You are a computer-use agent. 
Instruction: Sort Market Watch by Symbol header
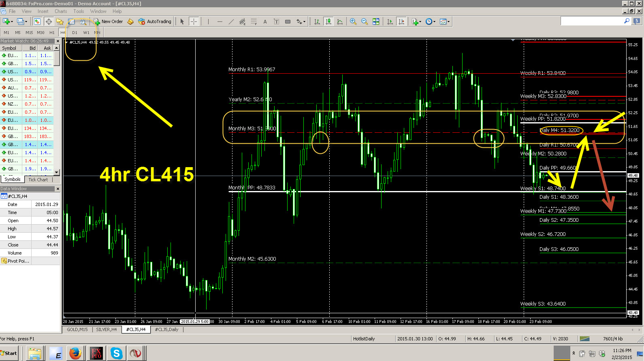[11, 48]
